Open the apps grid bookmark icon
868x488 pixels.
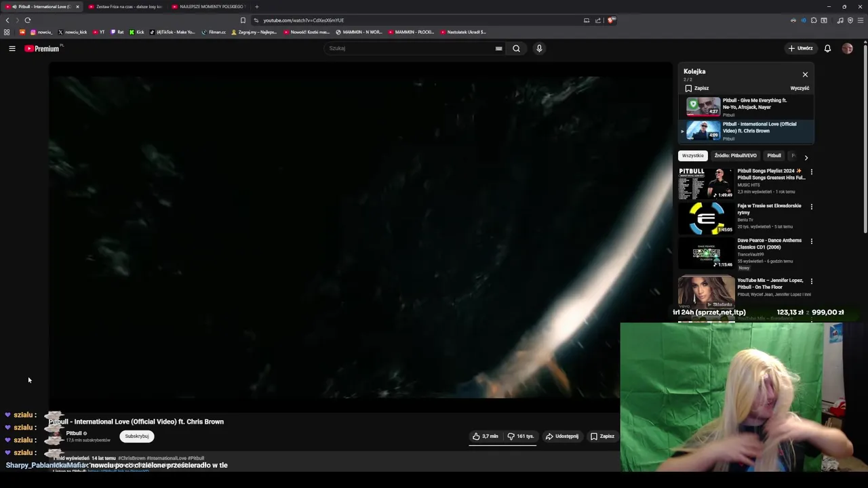click(x=7, y=32)
